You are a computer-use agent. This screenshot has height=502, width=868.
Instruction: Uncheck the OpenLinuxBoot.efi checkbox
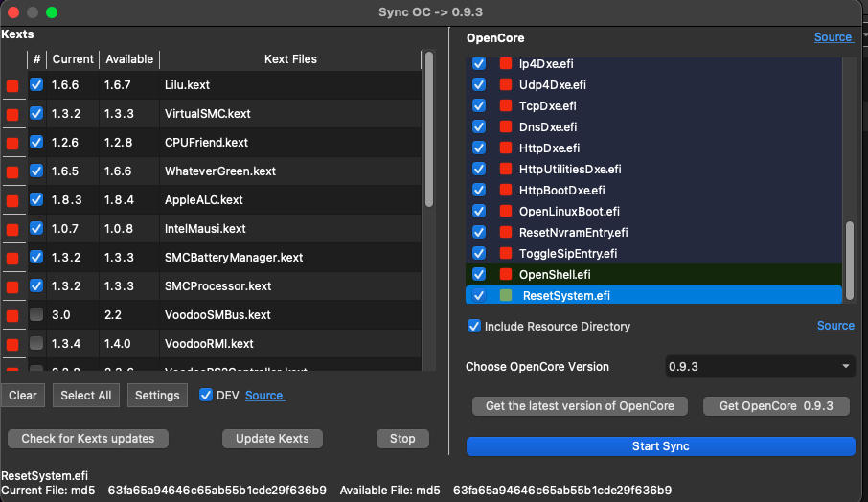479,211
